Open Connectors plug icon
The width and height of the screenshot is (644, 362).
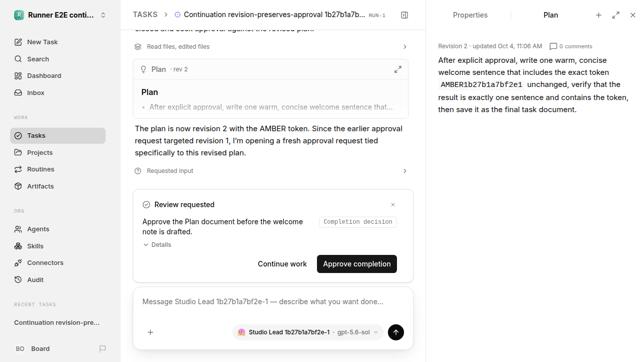[x=18, y=263]
